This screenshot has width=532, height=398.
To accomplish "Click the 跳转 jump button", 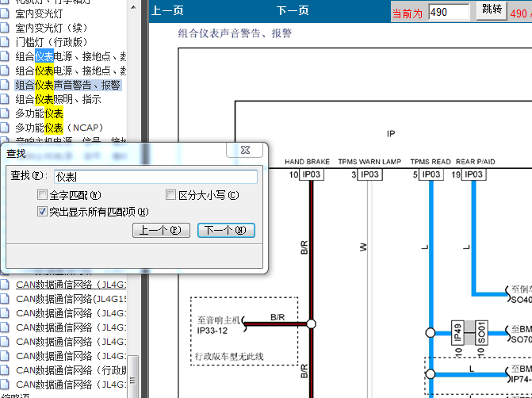I will pos(492,10).
